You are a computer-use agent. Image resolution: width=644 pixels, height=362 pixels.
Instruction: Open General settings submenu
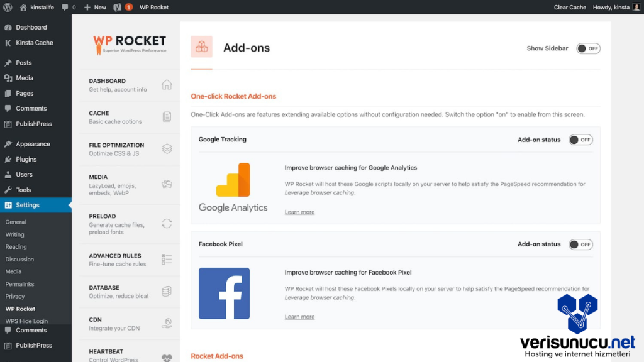point(16,222)
